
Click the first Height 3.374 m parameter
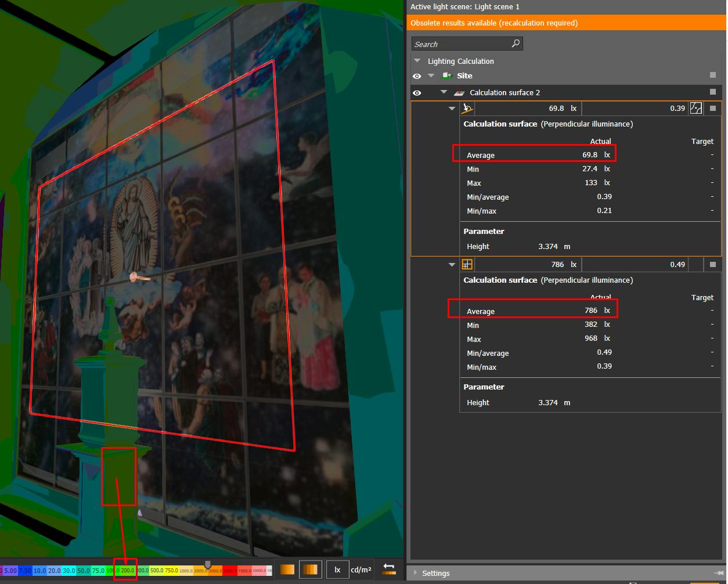tap(554, 247)
